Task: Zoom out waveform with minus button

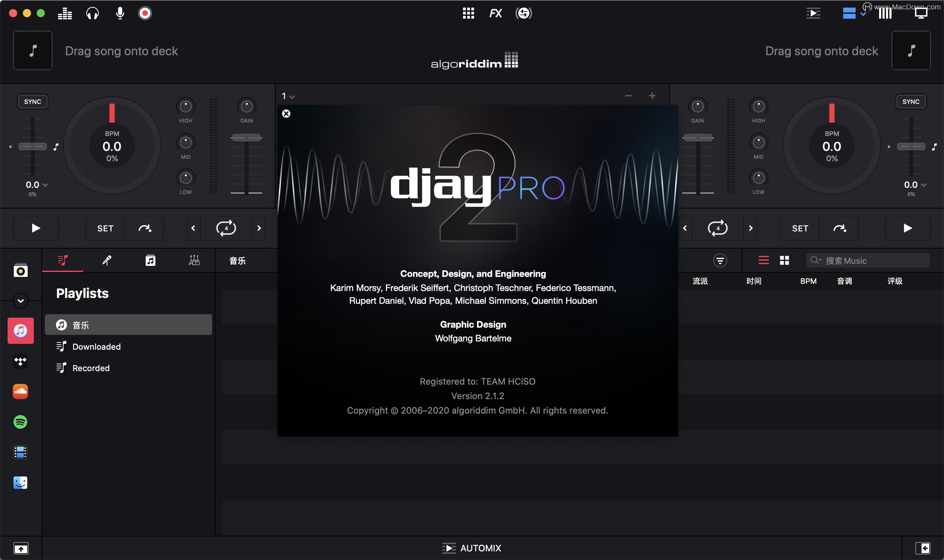Action: click(x=628, y=96)
